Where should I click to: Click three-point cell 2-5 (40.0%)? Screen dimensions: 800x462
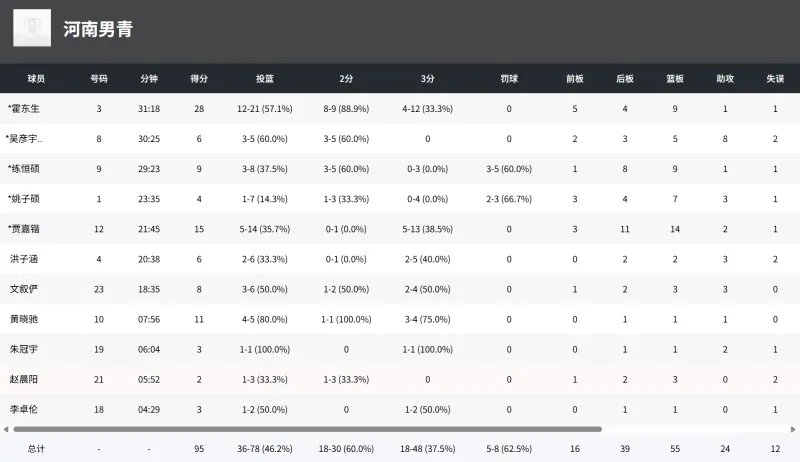tap(428, 259)
